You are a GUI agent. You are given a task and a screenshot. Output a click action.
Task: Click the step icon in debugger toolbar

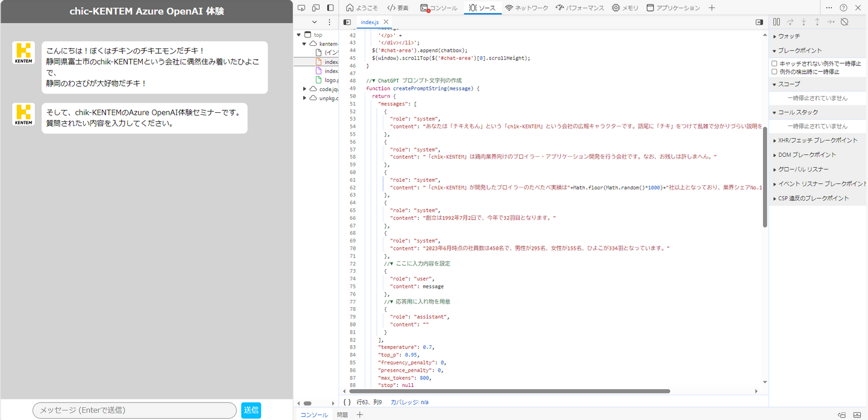coord(831,22)
